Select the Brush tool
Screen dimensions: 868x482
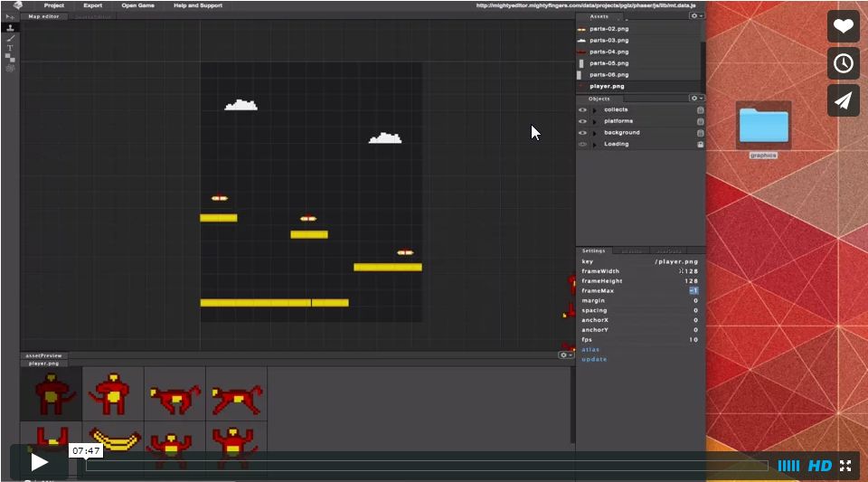(x=10, y=38)
